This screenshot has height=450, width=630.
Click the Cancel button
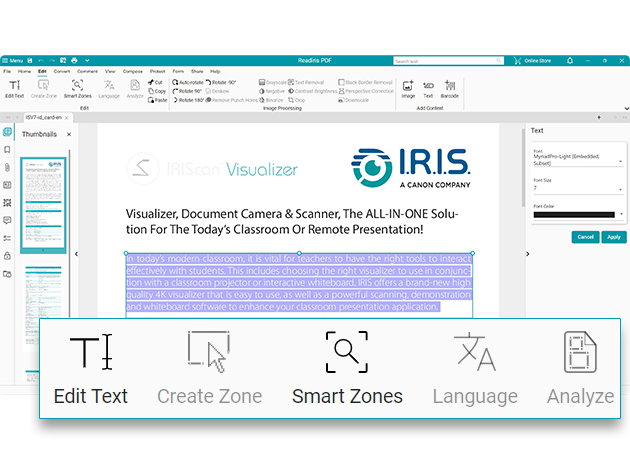(x=585, y=237)
